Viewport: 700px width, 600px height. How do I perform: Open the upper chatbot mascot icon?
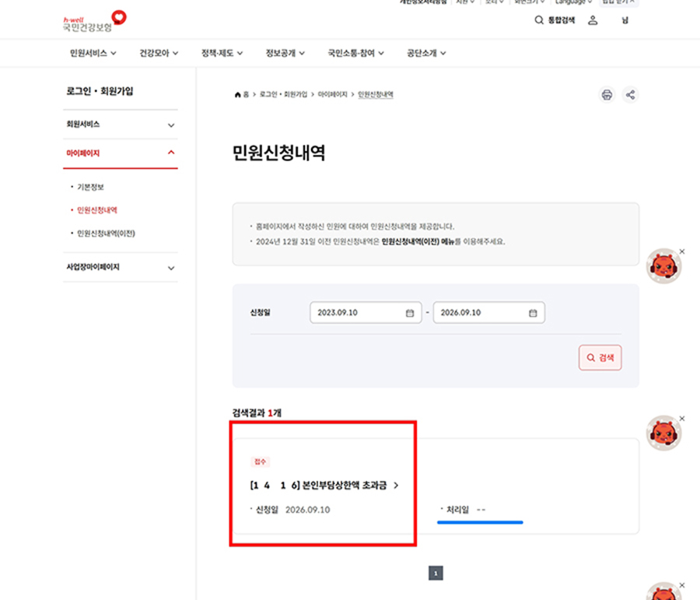click(663, 266)
